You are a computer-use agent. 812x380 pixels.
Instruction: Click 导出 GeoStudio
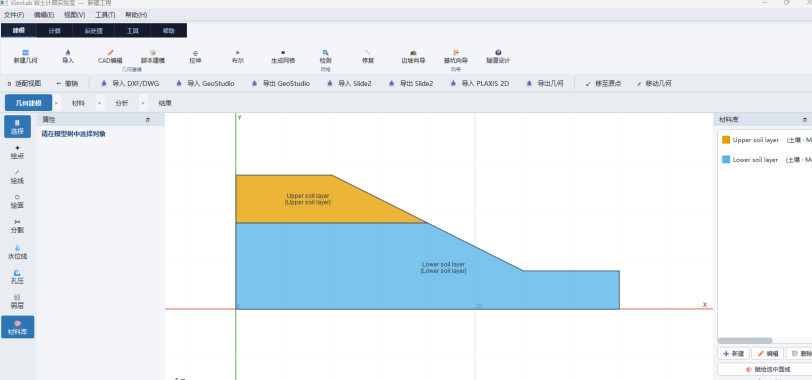point(281,83)
